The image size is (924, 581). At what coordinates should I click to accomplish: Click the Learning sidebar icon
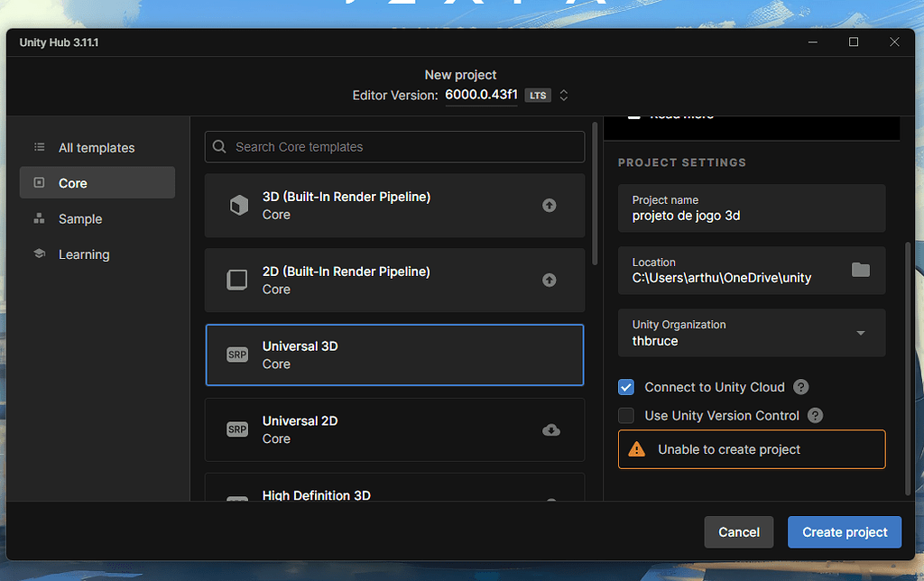40,254
